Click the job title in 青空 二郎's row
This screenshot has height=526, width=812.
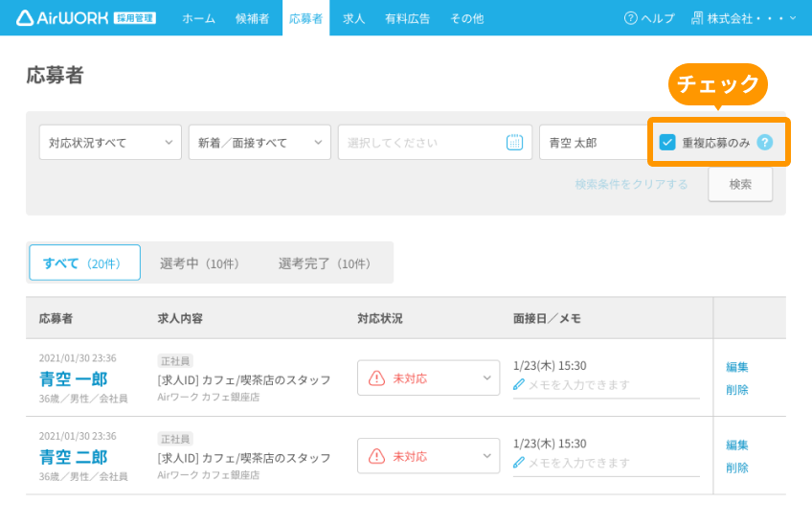coord(244,458)
